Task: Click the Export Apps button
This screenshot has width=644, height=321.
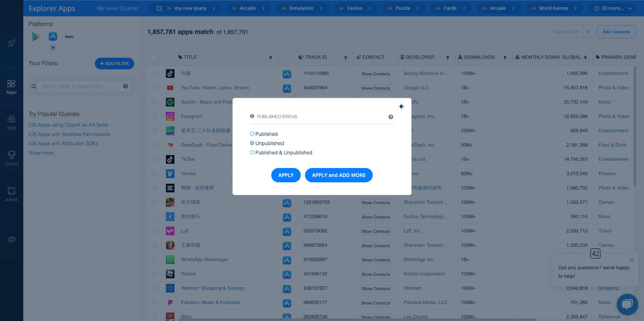Action: 566,32
